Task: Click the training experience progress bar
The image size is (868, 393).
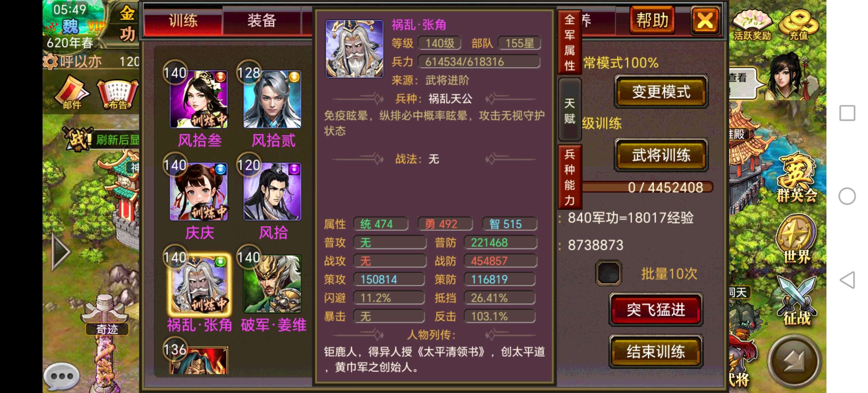Action: point(647,187)
